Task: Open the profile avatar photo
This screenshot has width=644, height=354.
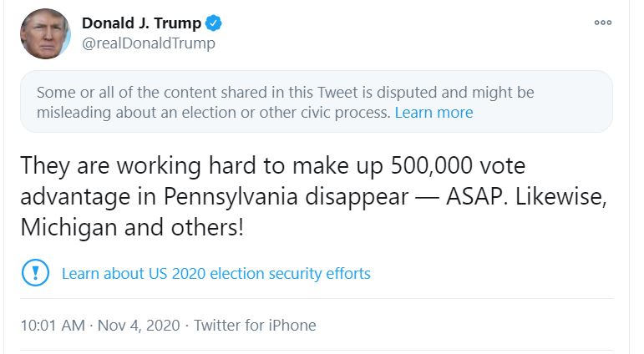Action: [45, 34]
